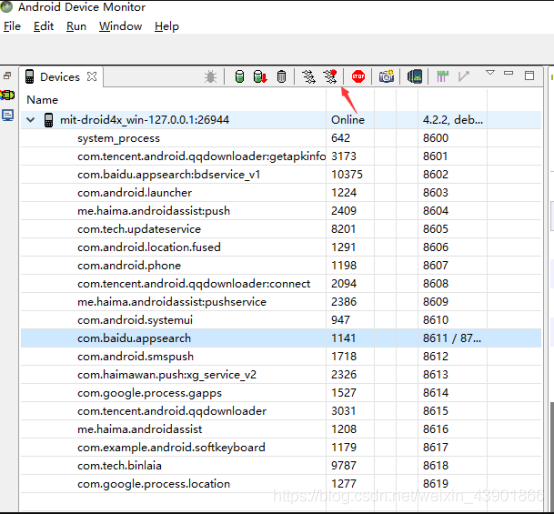The image size is (554, 514).
Task: Click the debug selected process bug icon
Action: click(210, 76)
